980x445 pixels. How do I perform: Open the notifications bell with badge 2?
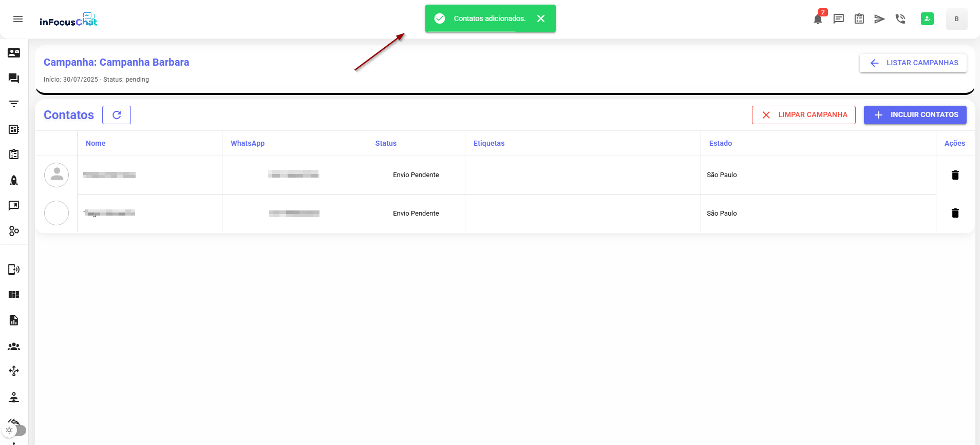[x=818, y=20]
